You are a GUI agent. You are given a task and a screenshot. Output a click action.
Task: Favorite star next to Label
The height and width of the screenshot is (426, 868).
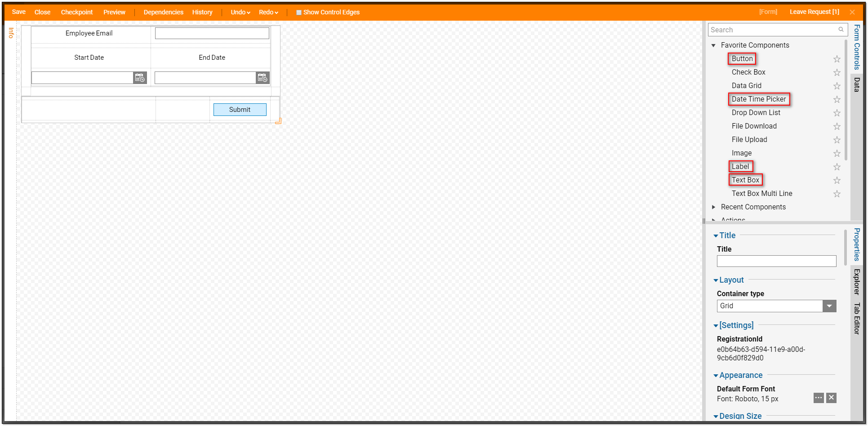(837, 167)
